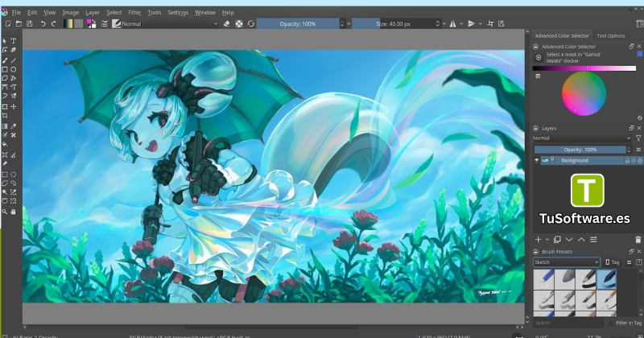Switch to Advanced Color Selector tab

(x=561, y=35)
